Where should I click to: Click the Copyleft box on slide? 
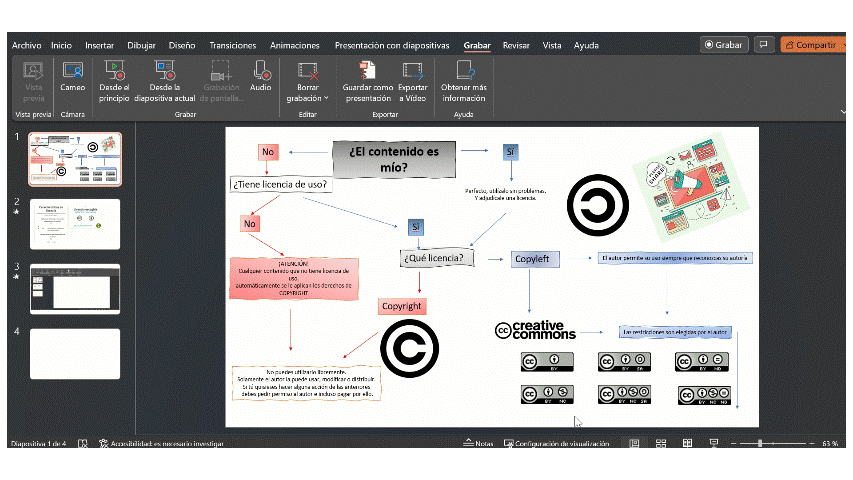pyautogui.click(x=535, y=259)
